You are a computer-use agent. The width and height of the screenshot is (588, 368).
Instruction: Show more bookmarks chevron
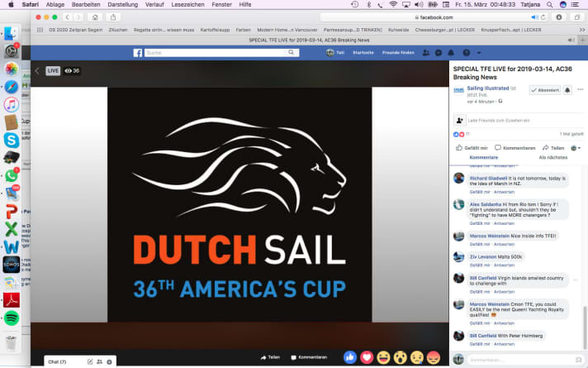click(x=582, y=30)
